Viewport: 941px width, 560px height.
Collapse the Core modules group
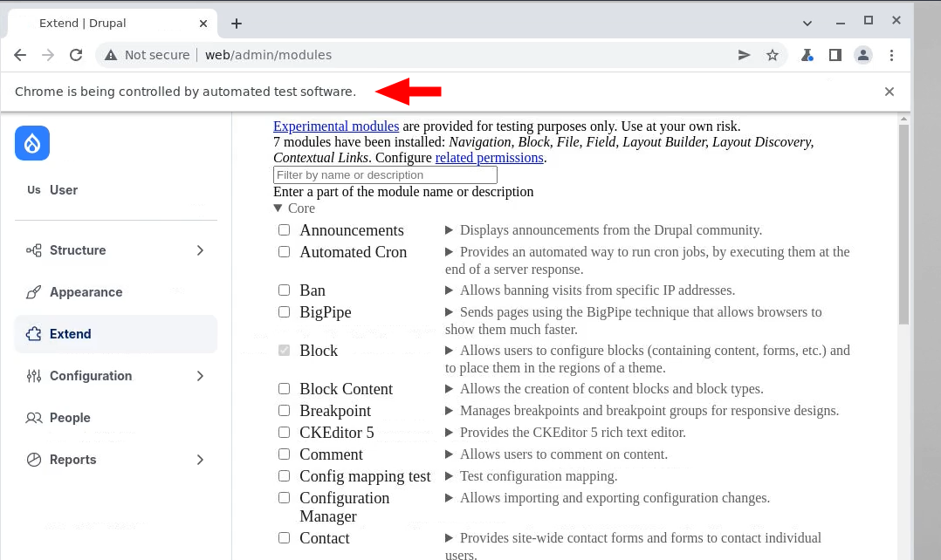click(x=278, y=208)
